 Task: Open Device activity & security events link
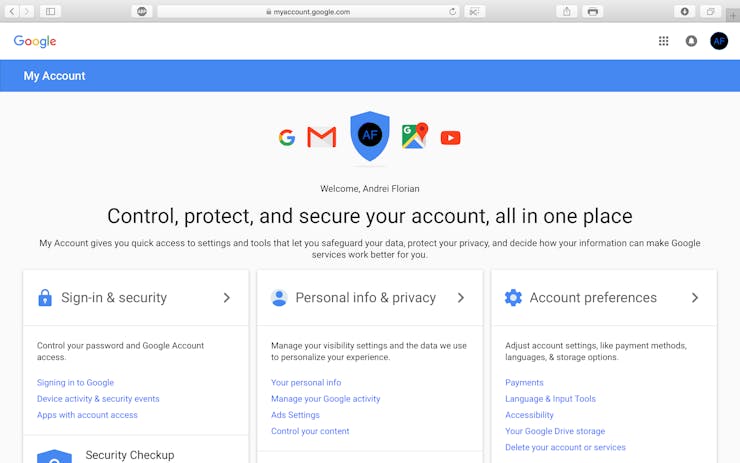(x=98, y=399)
